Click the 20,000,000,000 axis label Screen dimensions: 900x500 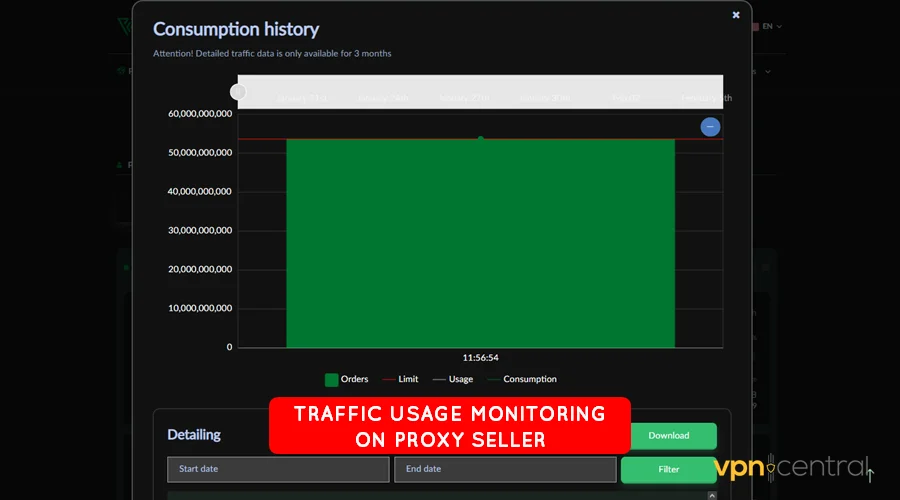pos(200,269)
